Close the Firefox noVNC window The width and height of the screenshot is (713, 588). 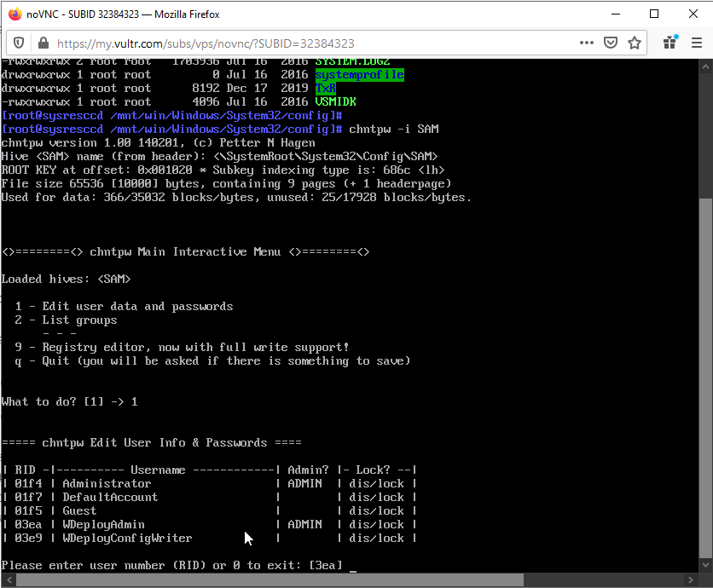click(693, 14)
